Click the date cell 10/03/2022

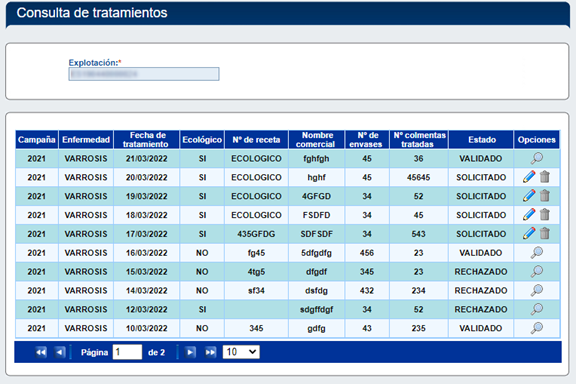[x=147, y=328]
